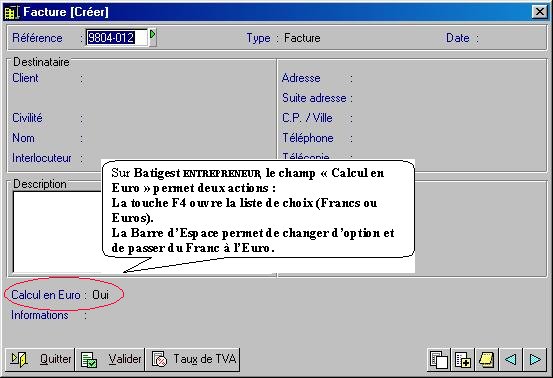Click the add-line plus icon
Screen dimensions: 553x378
coord(462,360)
